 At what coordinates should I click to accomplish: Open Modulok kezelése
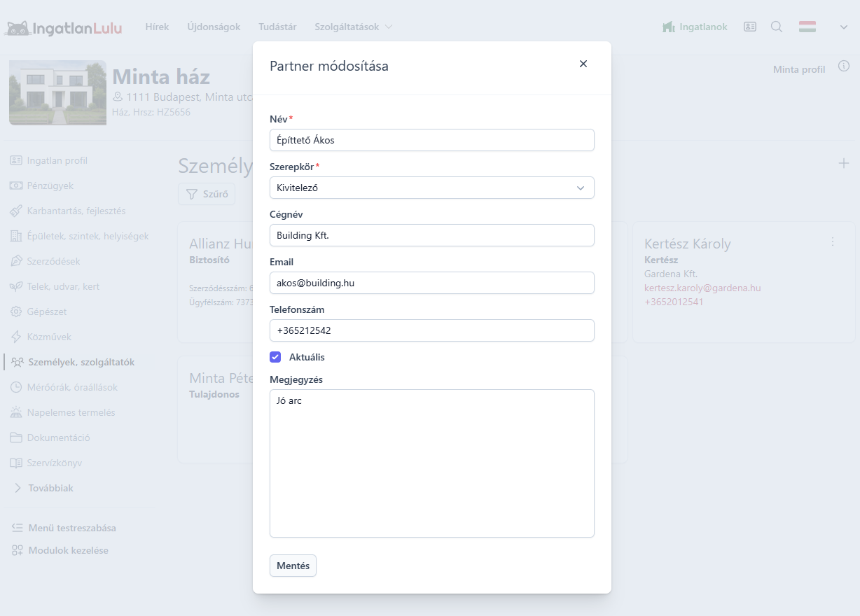point(60,550)
